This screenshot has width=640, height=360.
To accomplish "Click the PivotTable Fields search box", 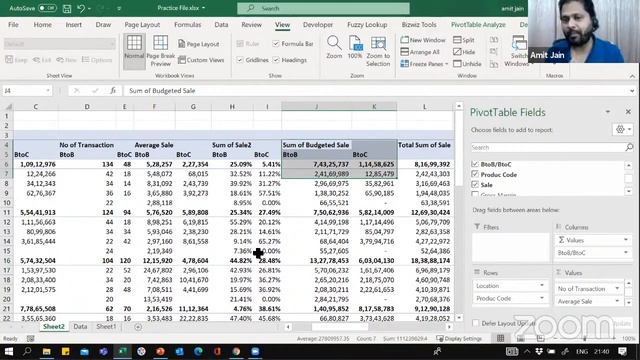I will tap(552, 147).
